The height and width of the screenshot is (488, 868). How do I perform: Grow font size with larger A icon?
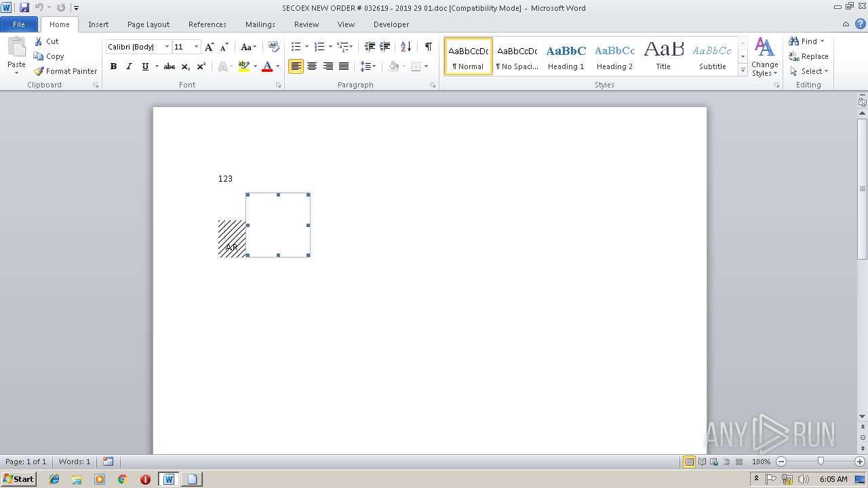point(210,47)
